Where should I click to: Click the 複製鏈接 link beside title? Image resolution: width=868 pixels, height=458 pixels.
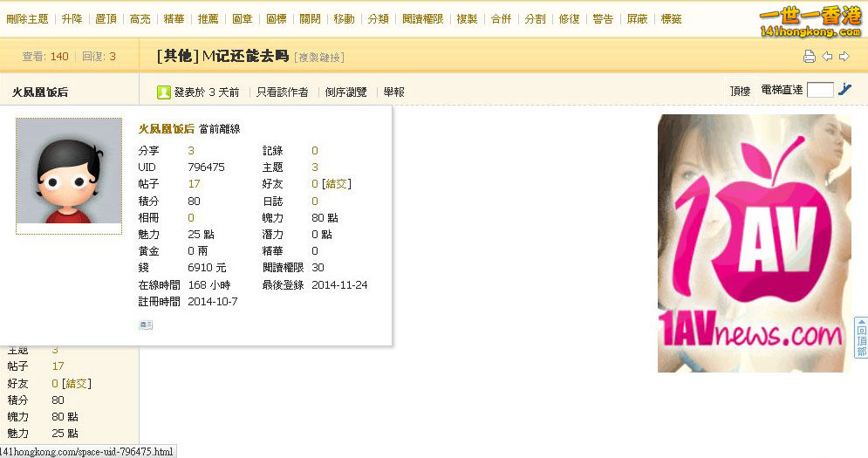[x=319, y=58]
